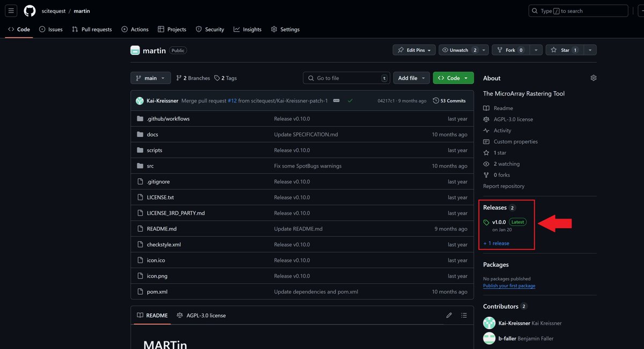The image size is (644, 349).
Task: Select the AGPL-3.0 license tab
Action: click(201, 315)
